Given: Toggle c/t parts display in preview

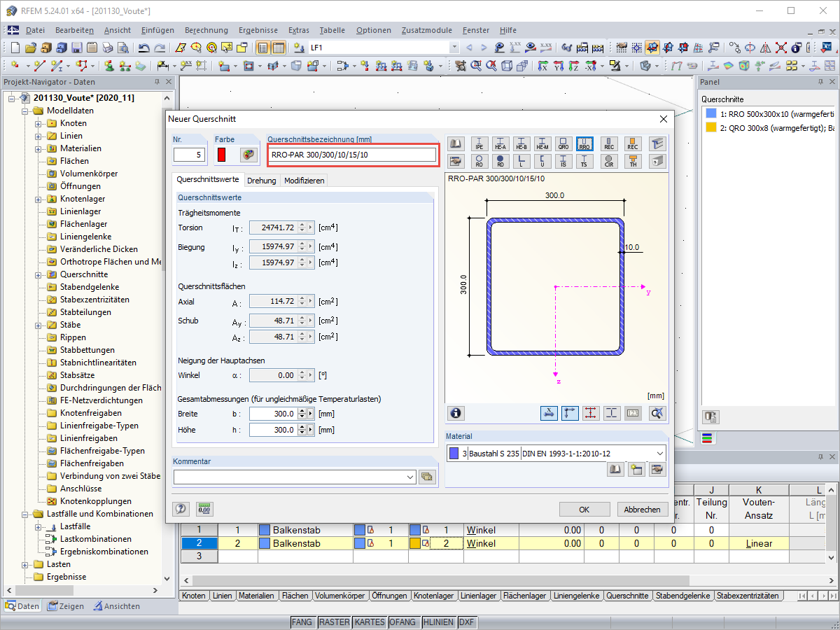Looking at the screenshot, I should click(612, 413).
